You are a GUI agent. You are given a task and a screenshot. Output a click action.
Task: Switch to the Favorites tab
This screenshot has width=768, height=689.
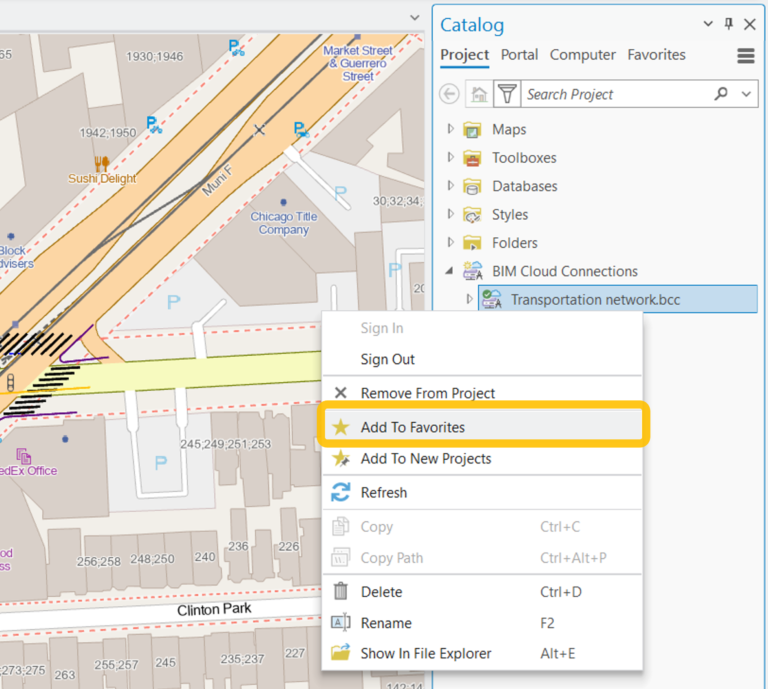[656, 55]
